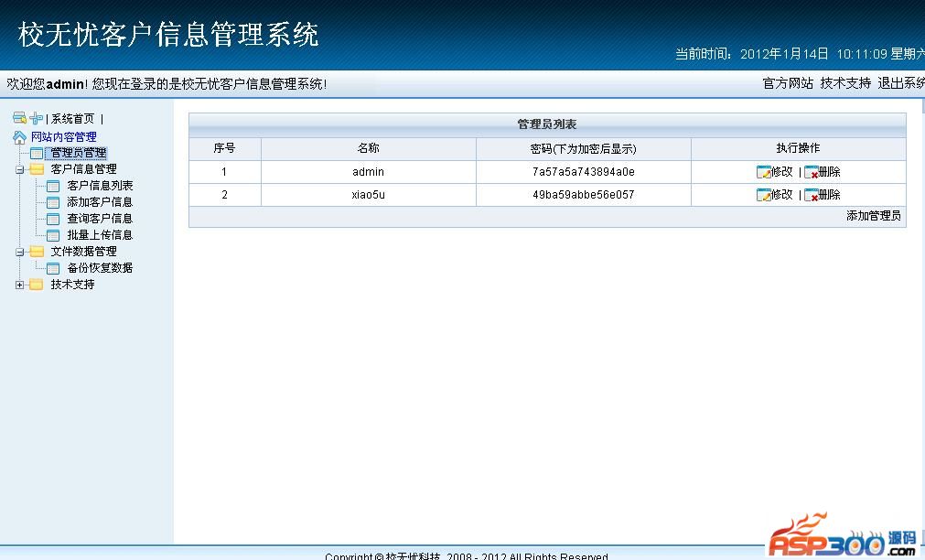Click the plus-shaped icon before 系统首页
The height and width of the screenshot is (560, 925).
(x=36, y=118)
